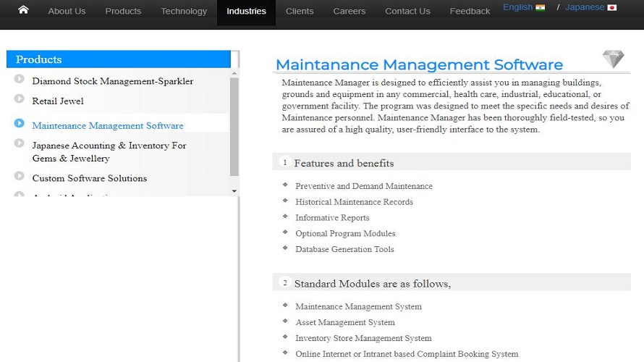644x362 pixels.
Task: Click Inventory Store Management System item
Action: click(363, 338)
